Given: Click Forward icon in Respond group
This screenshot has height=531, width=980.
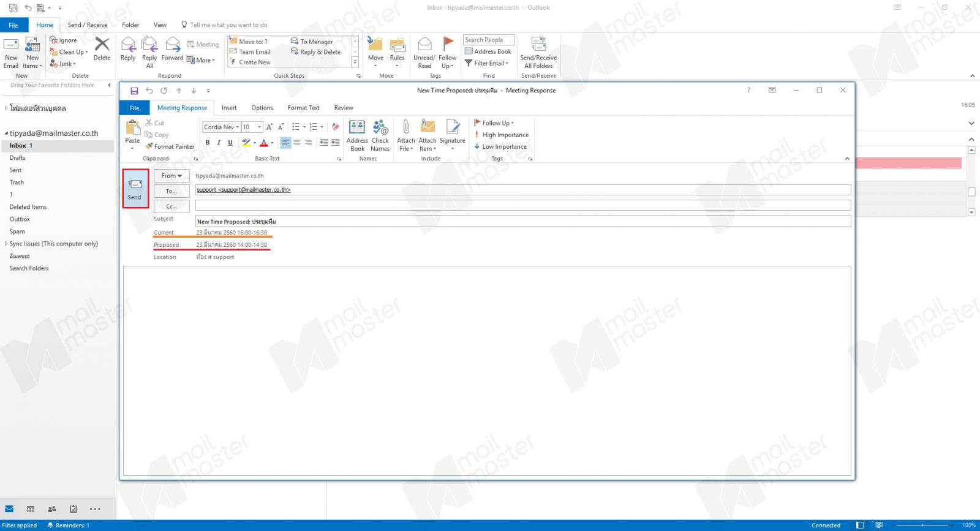Looking at the screenshot, I should click(172, 45).
